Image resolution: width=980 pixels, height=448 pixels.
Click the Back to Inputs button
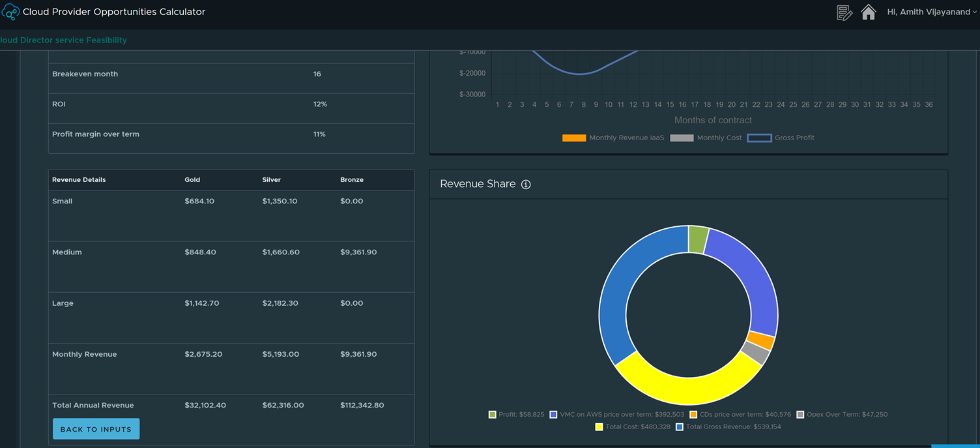[96, 429]
